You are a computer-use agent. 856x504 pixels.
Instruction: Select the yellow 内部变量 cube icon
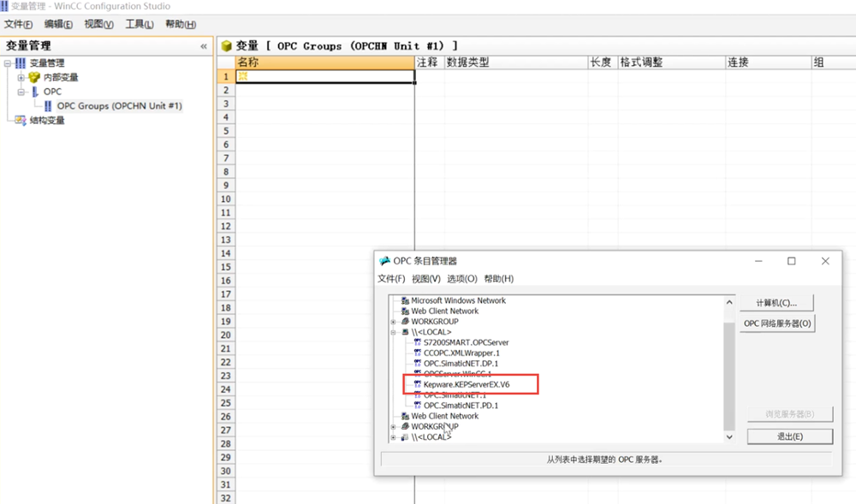tap(34, 77)
